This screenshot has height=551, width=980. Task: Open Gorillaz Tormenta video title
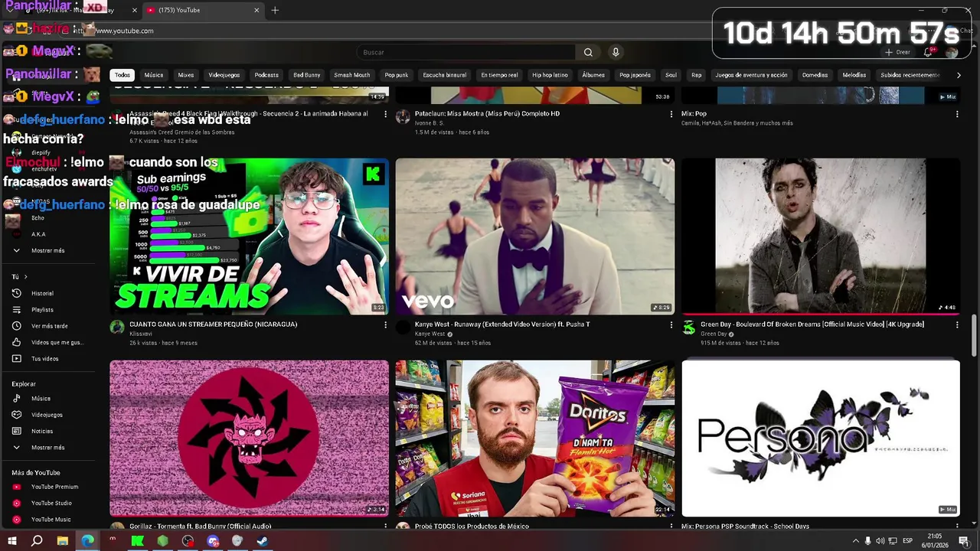[x=200, y=527]
